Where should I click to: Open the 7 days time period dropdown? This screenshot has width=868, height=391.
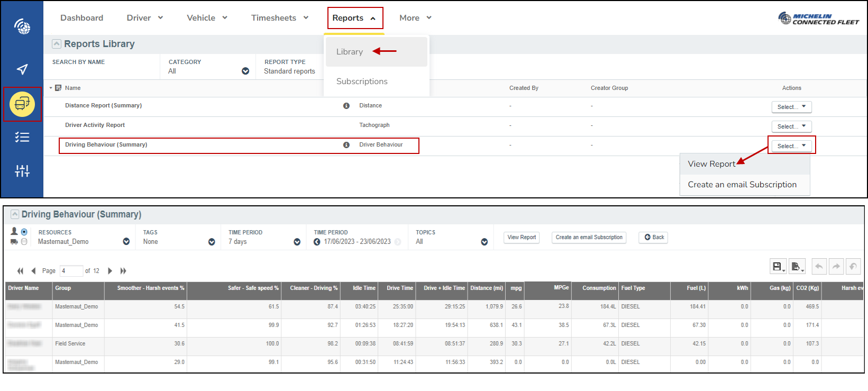pyautogui.click(x=297, y=242)
